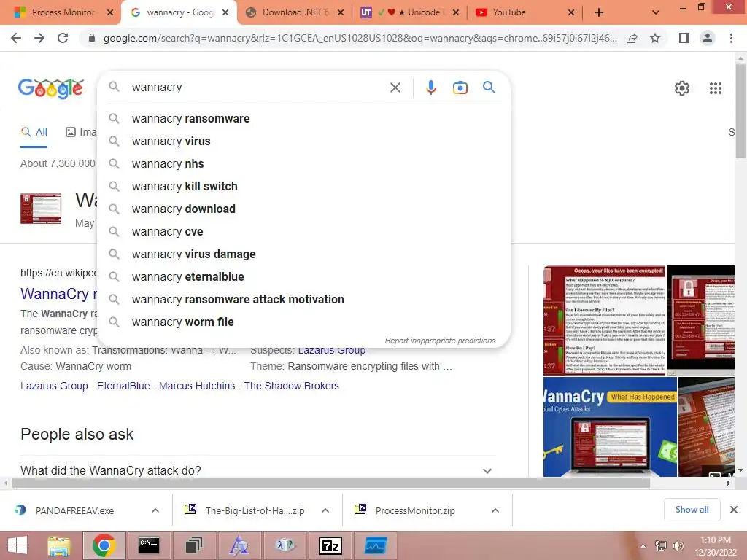Open the EternalBlue related link
The height and width of the screenshot is (560, 747).
[123, 386]
